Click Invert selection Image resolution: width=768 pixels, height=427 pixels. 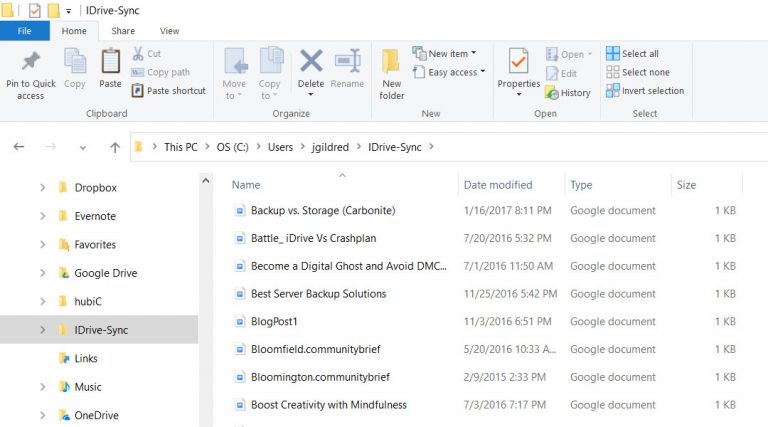[645, 91]
